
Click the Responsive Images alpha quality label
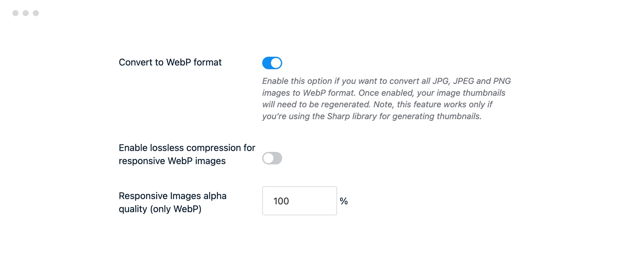pyautogui.click(x=173, y=202)
